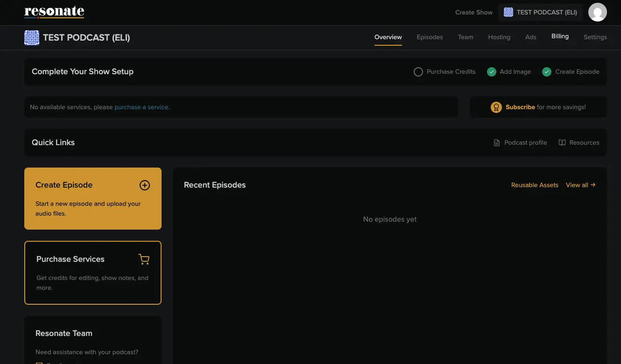Viewport: 621px width, 364px height.
Task: Click the View all arrow in Recent Episodes
Action: [593, 185]
